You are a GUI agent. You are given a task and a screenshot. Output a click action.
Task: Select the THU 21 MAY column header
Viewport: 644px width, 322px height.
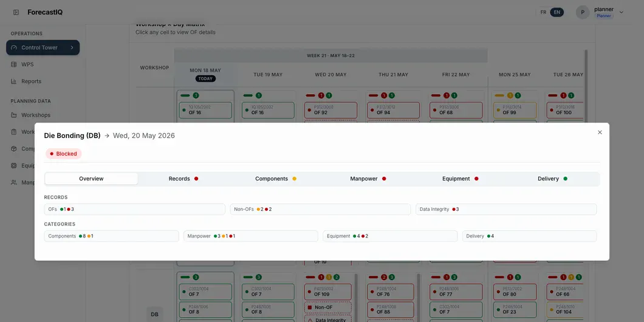394,75
